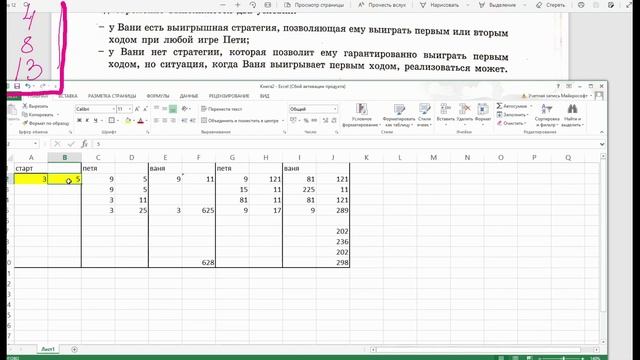Toggle bold Ж formatting

click(x=79, y=120)
